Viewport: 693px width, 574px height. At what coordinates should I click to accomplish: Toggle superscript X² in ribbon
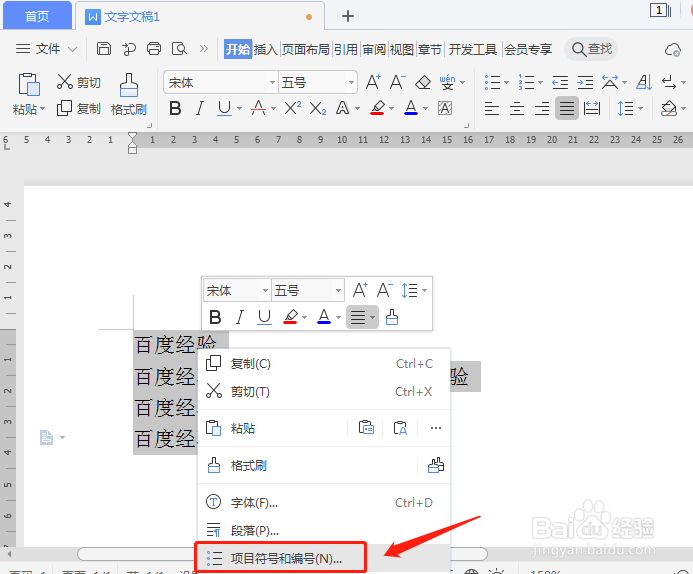coord(292,108)
